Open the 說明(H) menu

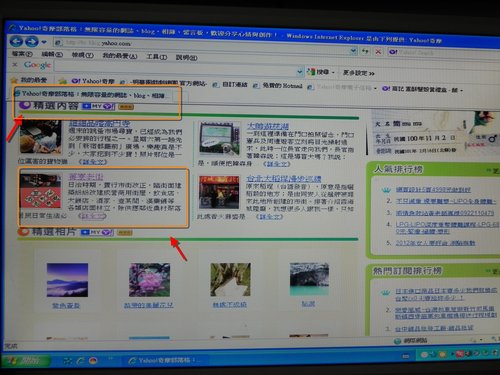tap(186, 57)
